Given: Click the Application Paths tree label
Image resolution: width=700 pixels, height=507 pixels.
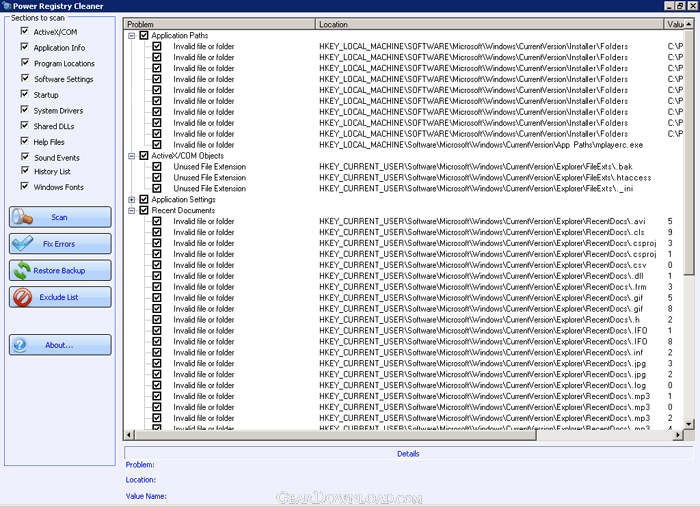Looking at the screenshot, I should [179, 35].
